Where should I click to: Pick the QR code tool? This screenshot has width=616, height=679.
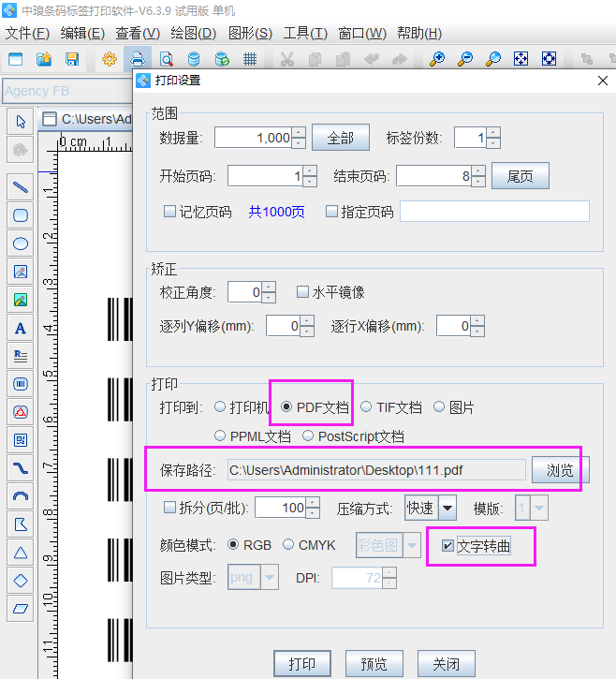(20, 440)
